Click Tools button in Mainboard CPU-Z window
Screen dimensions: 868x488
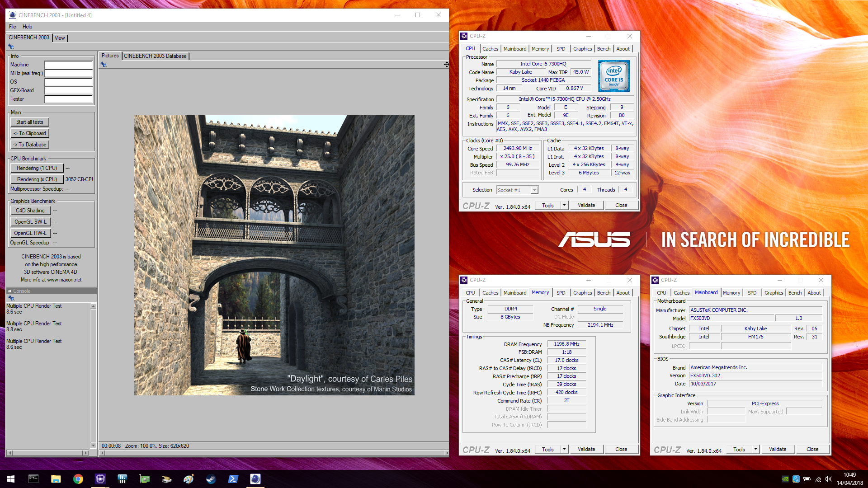click(739, 449)
